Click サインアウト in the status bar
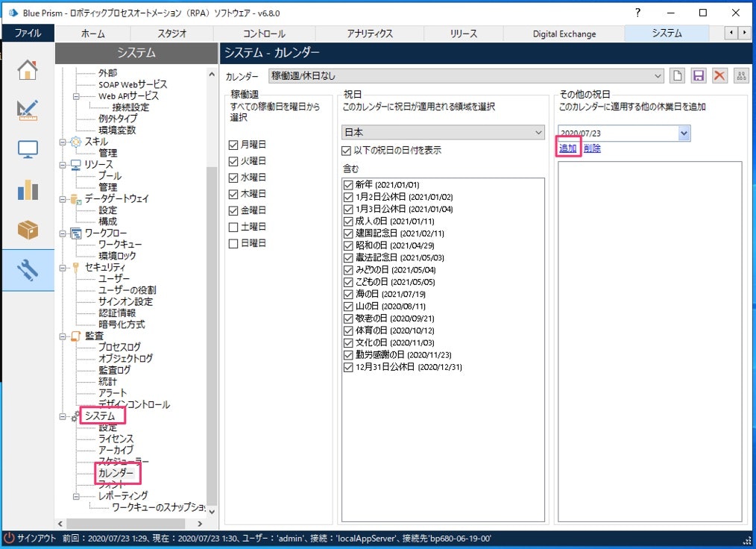 pos(37,538)
